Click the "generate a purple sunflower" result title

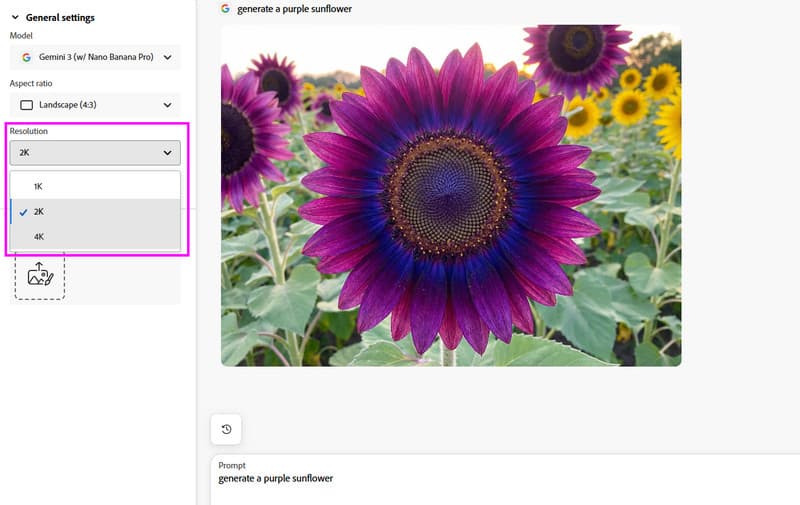coord(294,9)
